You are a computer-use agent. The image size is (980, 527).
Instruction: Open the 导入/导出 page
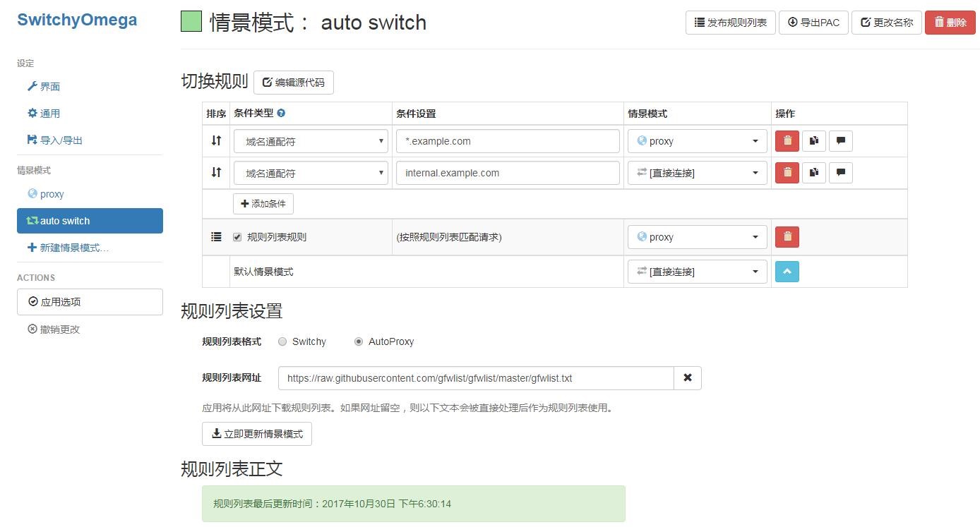(55, 140)
